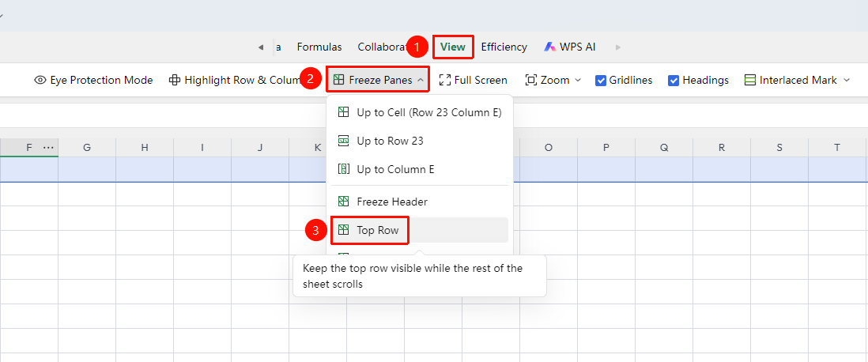Switch to the Formulas tab
This screenshot has height=362, width=868.
[x=319, y=47]
